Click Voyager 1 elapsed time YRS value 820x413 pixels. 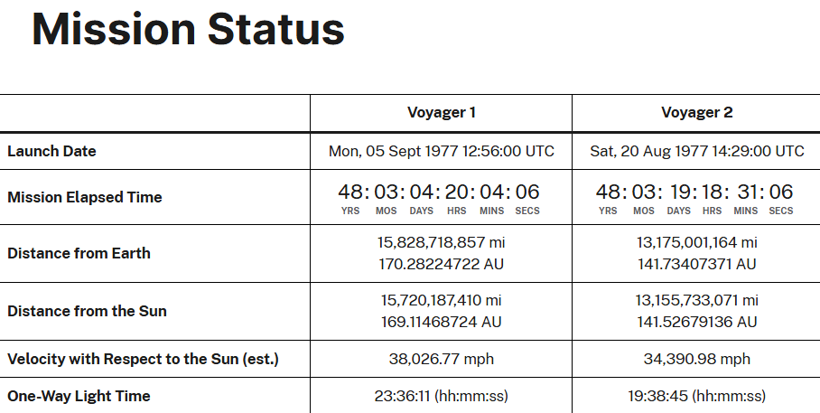pos(351,192)
